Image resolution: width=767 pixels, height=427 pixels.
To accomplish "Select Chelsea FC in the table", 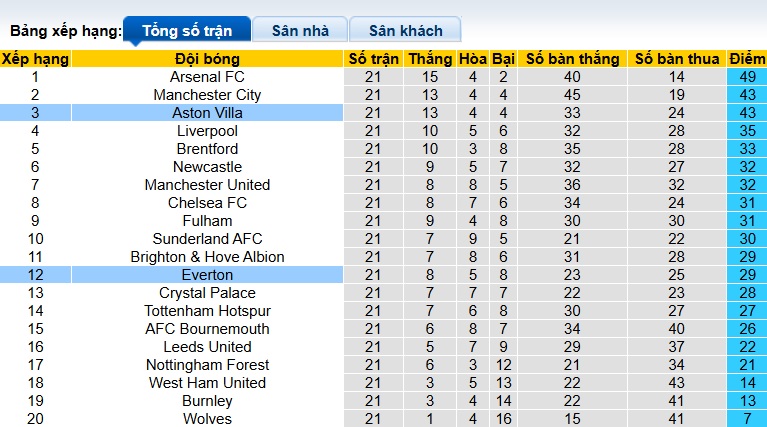I will (x=207, y=203).
